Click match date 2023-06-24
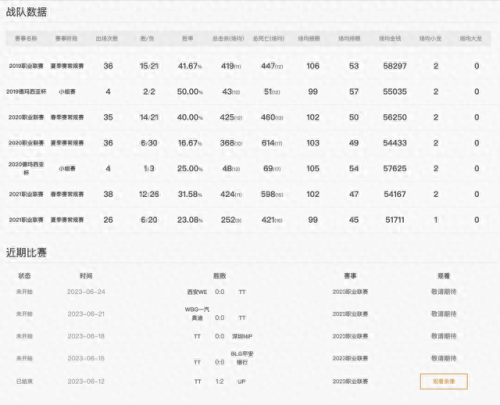500x405 pixels. coord(86,292)
